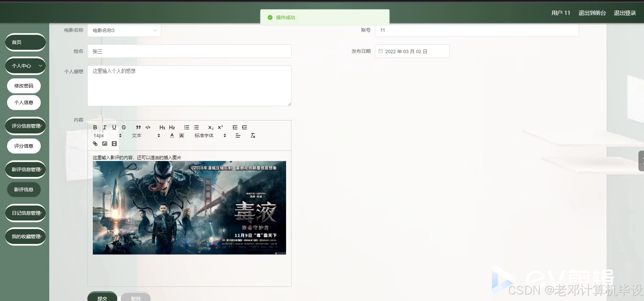
Task: Apply H1 heading style
Action: pyautogui.click(x=162, y=127)
